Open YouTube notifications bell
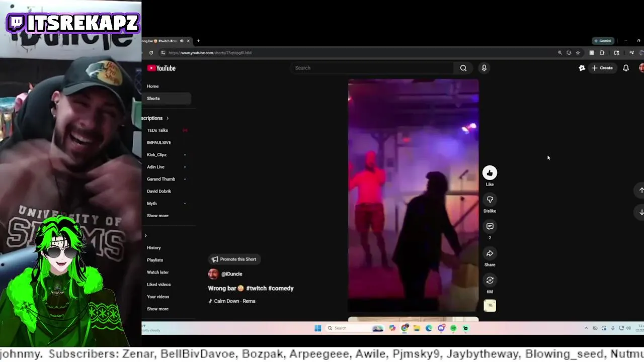 tap(626, 68)
